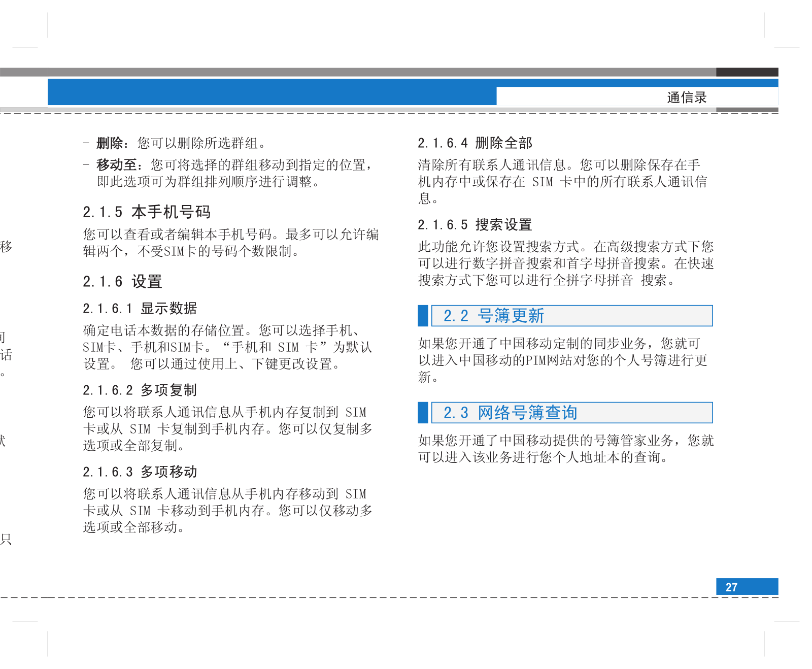Screen dimensions: 812x669
Task: Click section banner 2.2 号簿更新
Action: point(565,316)
